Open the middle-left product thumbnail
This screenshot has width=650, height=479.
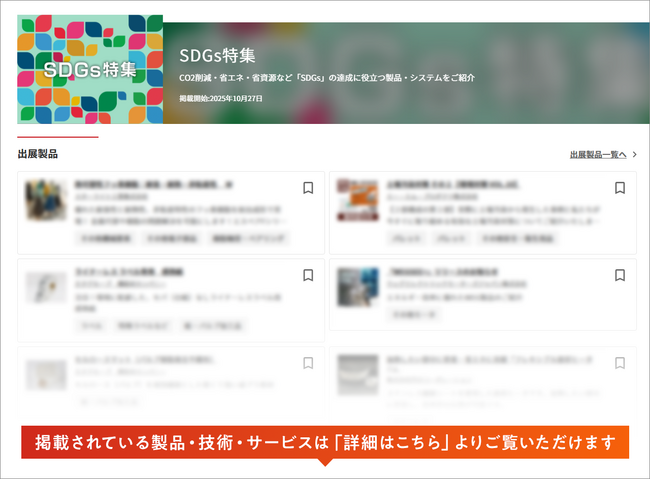pos(46,288)
